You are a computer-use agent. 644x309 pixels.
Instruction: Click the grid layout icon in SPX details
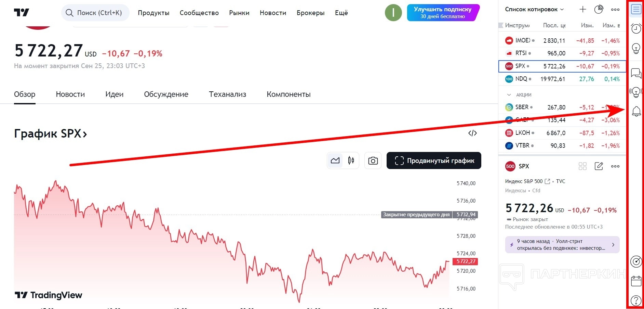582,166
